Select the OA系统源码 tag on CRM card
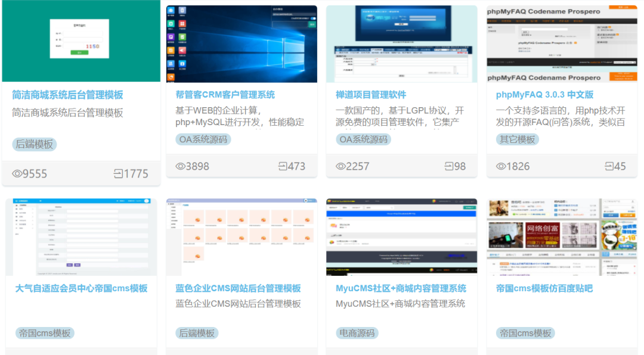 (x=203, y=140)
